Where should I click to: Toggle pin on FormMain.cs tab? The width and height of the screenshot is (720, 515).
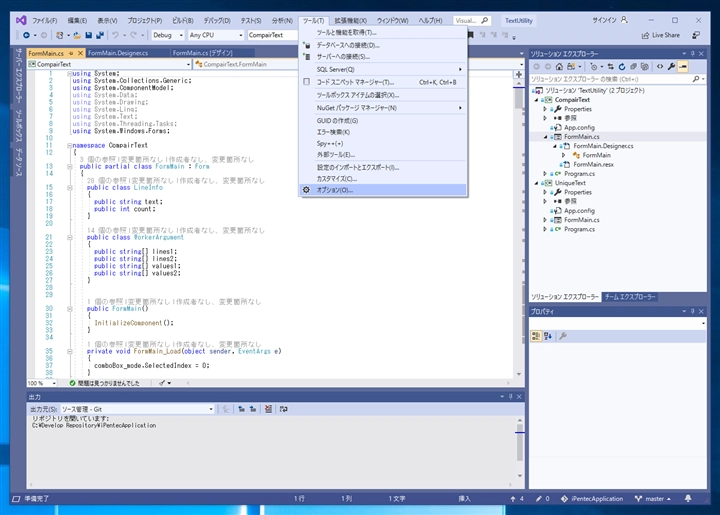pos(71,53)
